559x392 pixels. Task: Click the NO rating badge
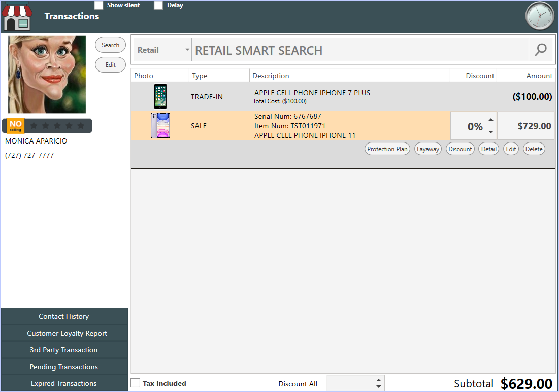[x=15, y=126]
